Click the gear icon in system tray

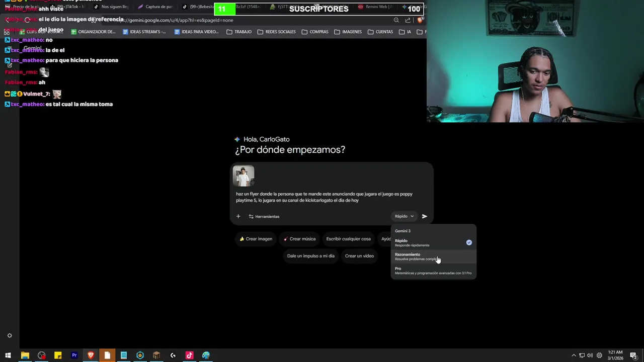coord(599,355)
